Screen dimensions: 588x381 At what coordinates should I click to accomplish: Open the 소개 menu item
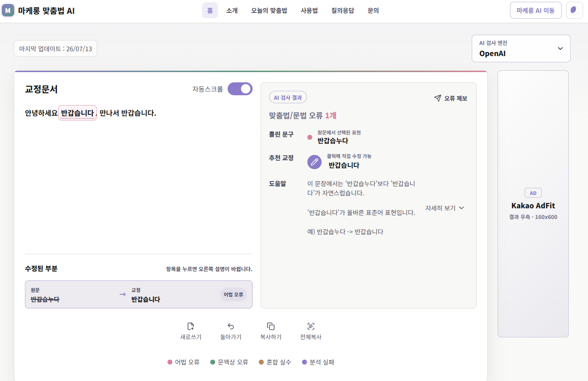tap(232, 10)
